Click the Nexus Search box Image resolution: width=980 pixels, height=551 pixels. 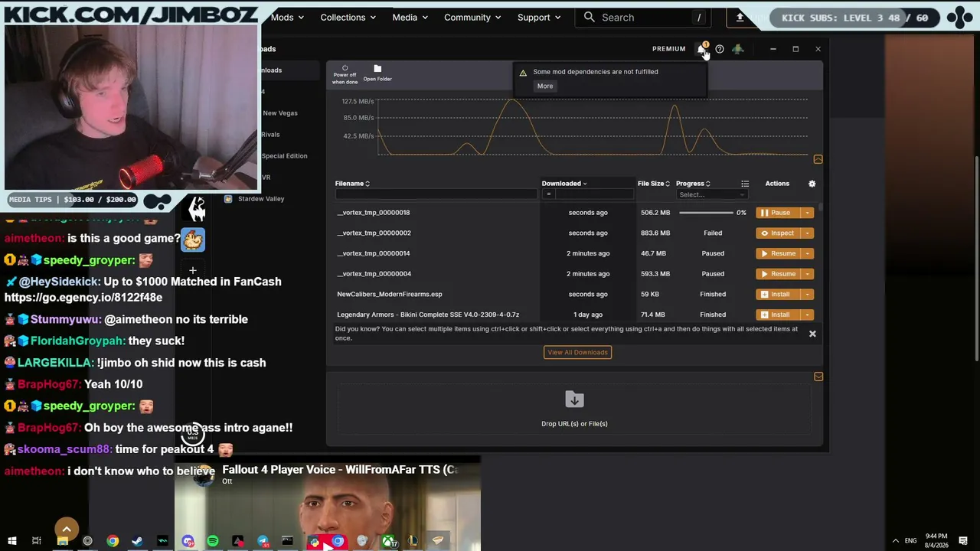click(x=643, y=18)
